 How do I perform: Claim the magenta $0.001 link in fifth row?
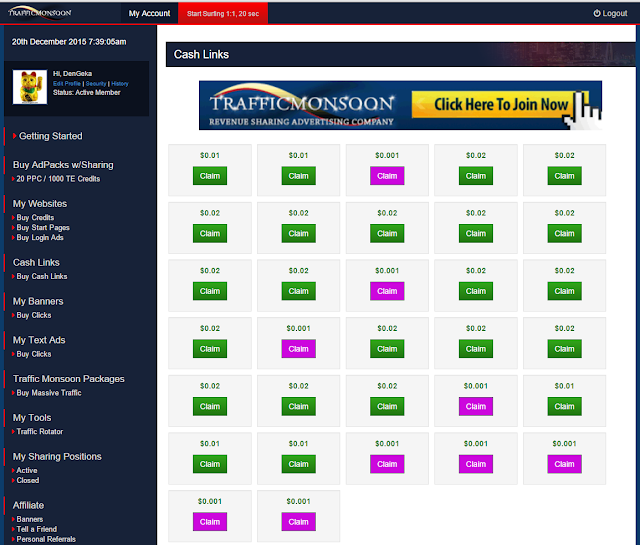click(x=476, y=407)
